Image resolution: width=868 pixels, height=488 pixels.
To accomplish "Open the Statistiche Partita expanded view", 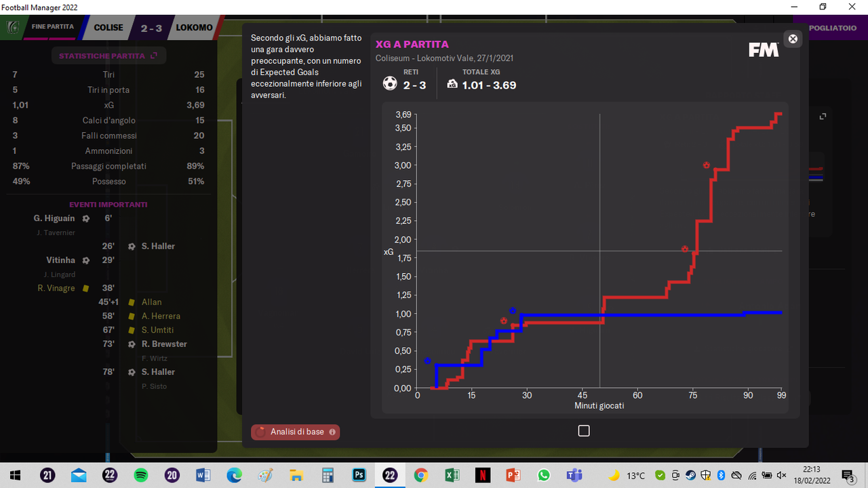I will (x=108, y=56).
